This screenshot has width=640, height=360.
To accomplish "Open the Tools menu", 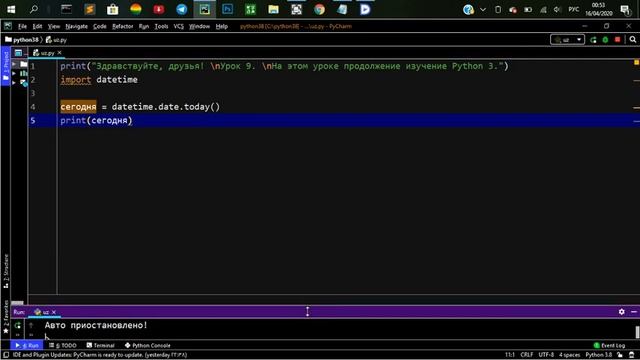I will click(x=161, y=26).
